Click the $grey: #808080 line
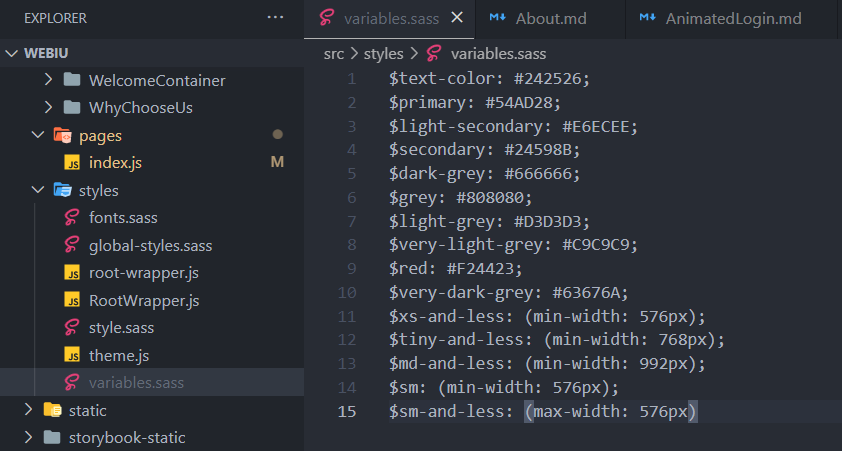The width and height of the screenshot is (842, 451). click(460, 198)
